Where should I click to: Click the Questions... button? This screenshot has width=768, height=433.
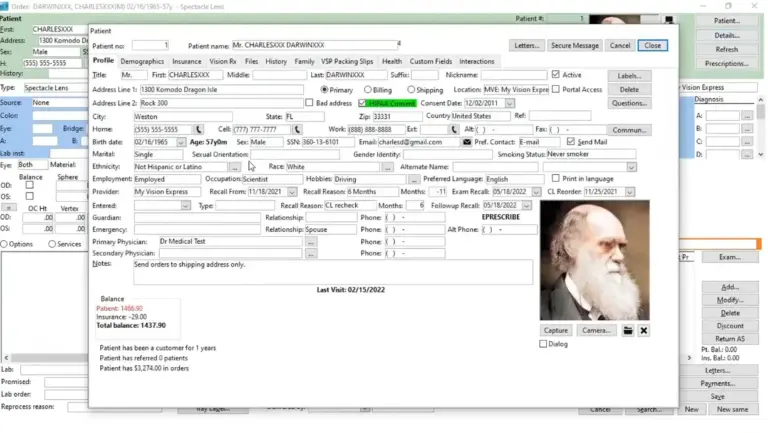click(629, 103)
